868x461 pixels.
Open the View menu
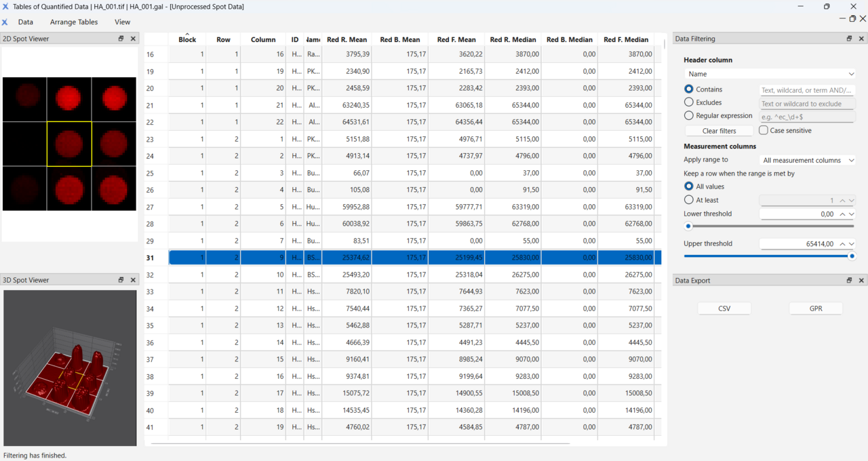[122, 22]
